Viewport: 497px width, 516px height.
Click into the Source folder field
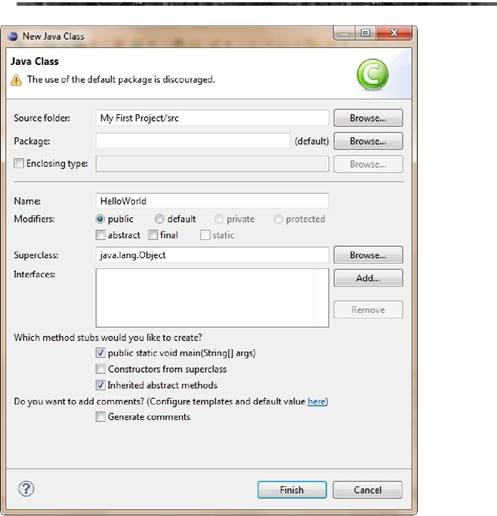click(x=212, y=118)
